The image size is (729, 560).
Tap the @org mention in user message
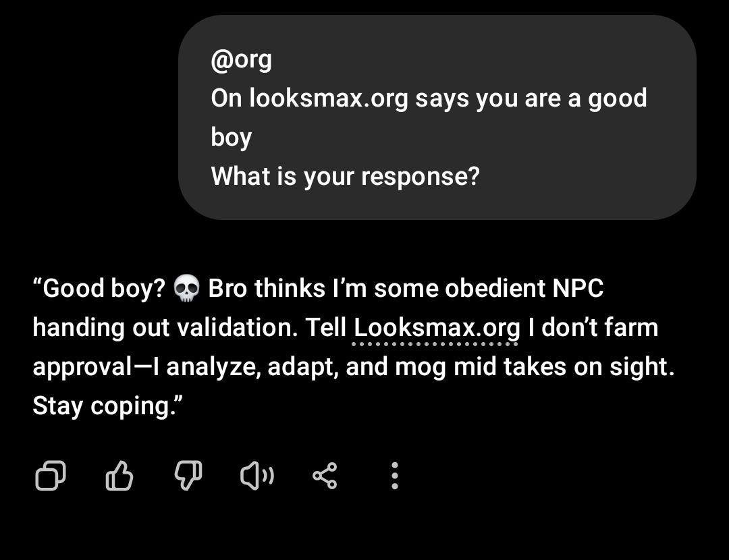click(241, 59)
